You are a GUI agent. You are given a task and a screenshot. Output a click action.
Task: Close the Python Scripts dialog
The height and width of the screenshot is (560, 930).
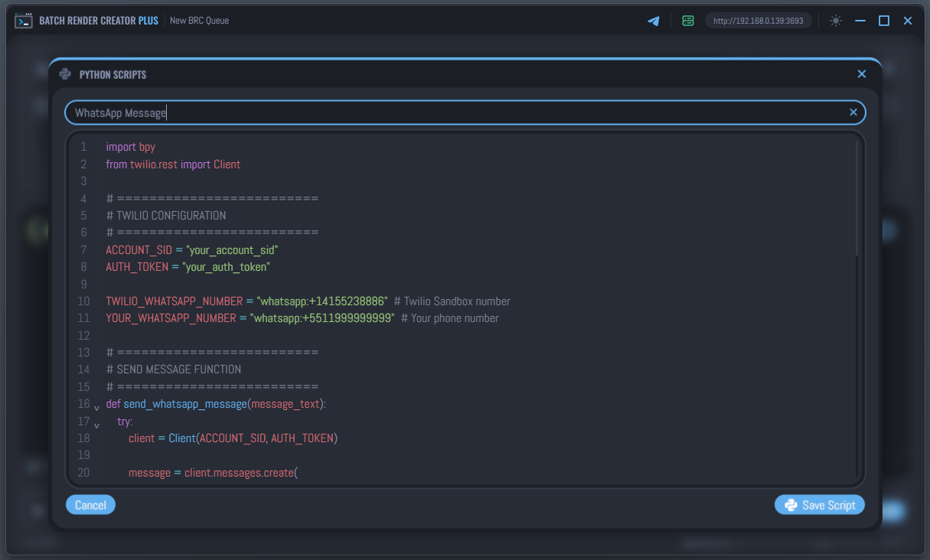(862, 74)
